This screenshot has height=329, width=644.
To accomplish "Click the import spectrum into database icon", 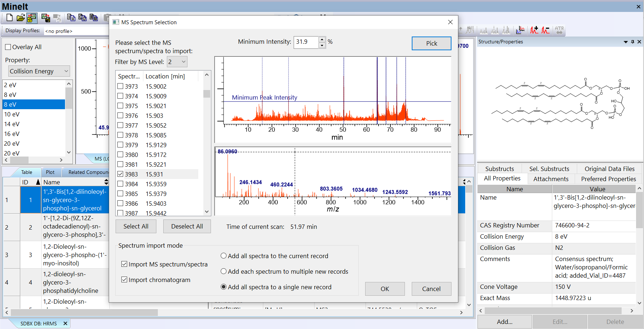I will point(32,18).
